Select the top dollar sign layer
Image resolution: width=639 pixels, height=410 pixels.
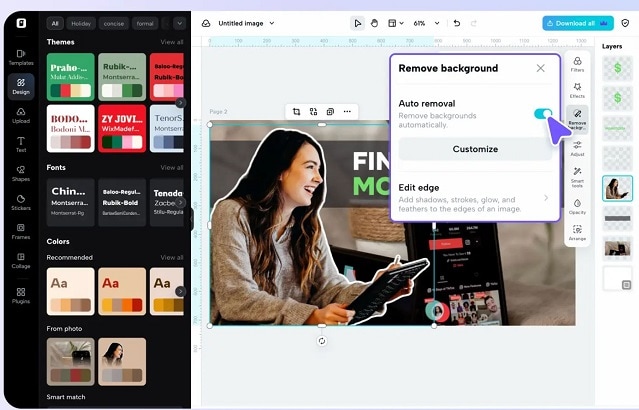[617, 68]
